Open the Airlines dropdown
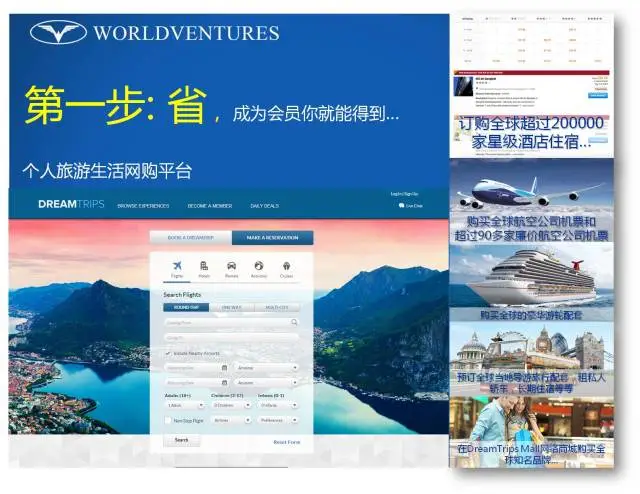This screenshot has width=640, height=494. (x=231, y=420)
